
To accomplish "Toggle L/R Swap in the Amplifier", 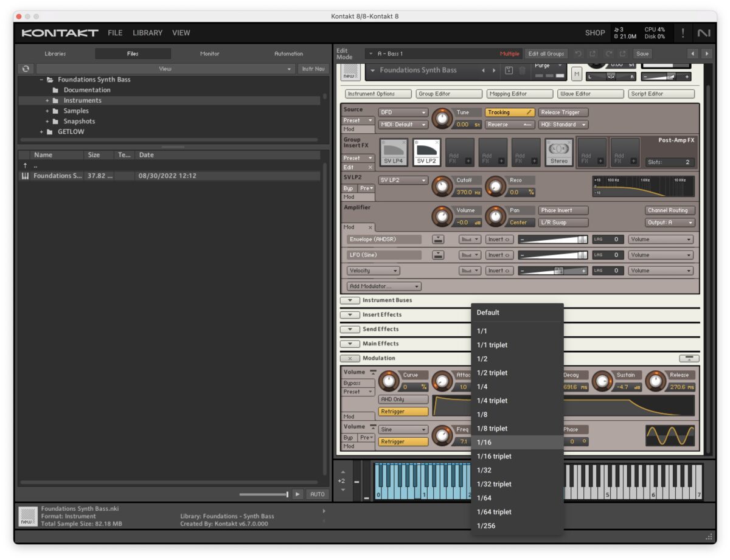I will pos(563,223).
